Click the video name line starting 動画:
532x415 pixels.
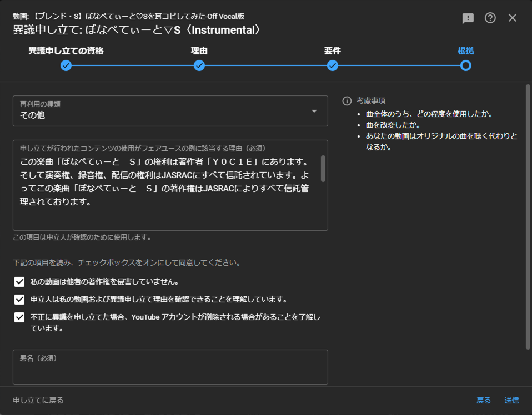click(x=129, y=16)
